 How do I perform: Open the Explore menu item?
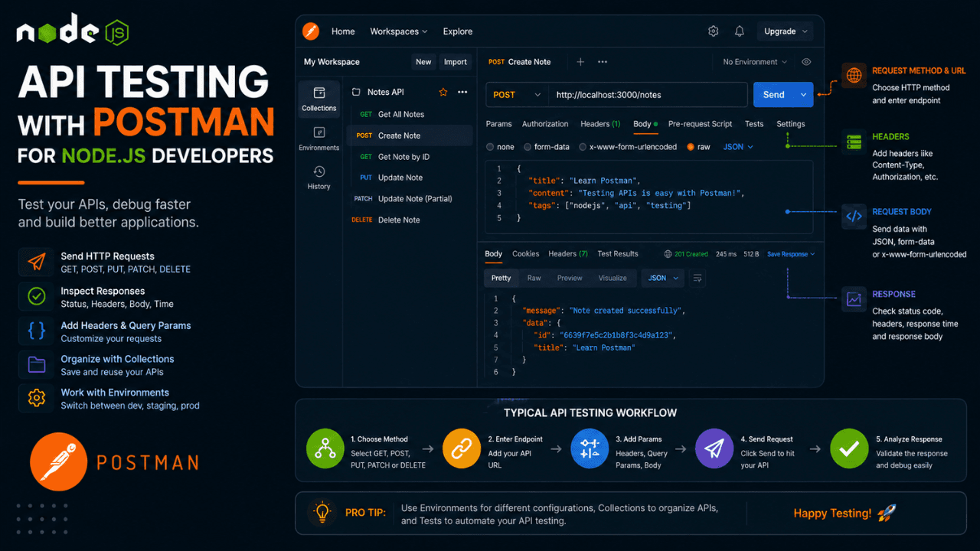pyautogui.click(x=458, y=31)
